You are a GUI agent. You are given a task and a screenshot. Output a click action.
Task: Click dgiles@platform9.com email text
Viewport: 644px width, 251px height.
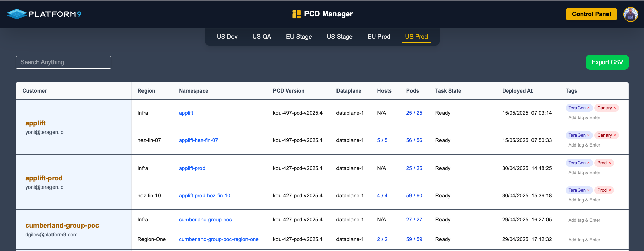pyautogui.click(x=51, y=235)
